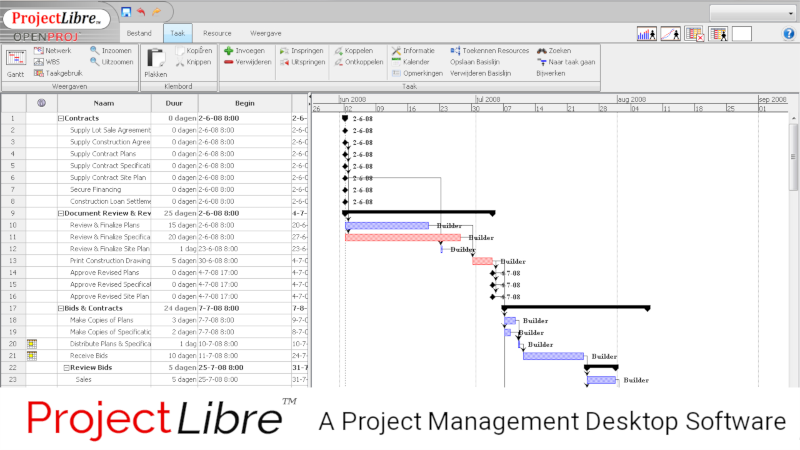
Task: Click the note indicator in row 21
Action: [x=32, y=356]
